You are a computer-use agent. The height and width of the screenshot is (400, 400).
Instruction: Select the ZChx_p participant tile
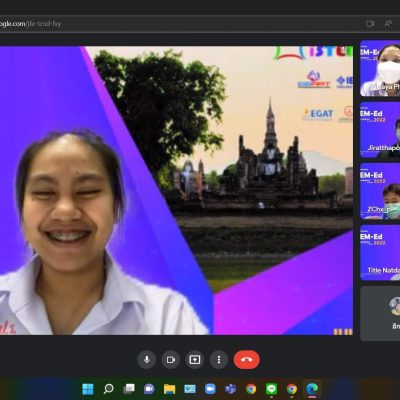tap(380, 191)
